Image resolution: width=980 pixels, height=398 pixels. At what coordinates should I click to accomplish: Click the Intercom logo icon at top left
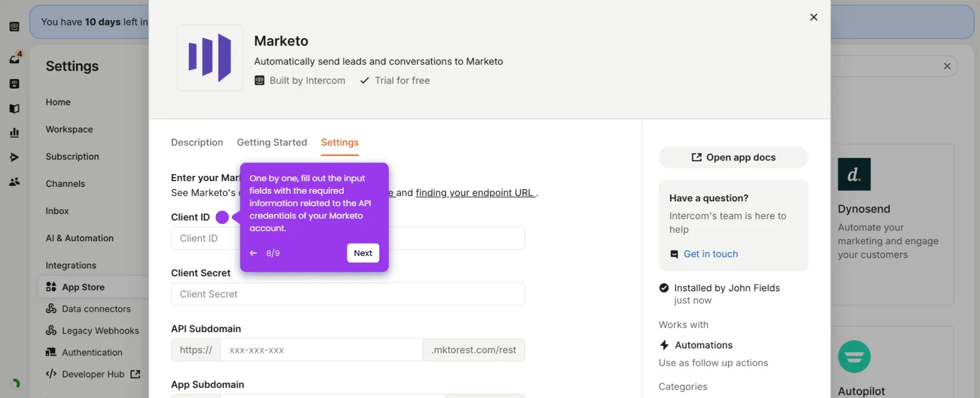[x=15, y=27]
